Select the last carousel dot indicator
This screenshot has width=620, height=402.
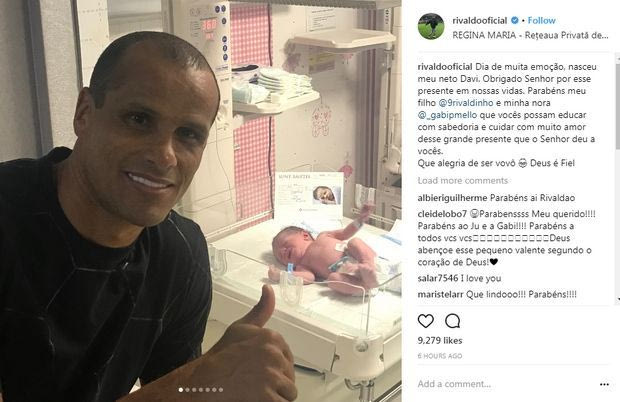pos(221,390)
